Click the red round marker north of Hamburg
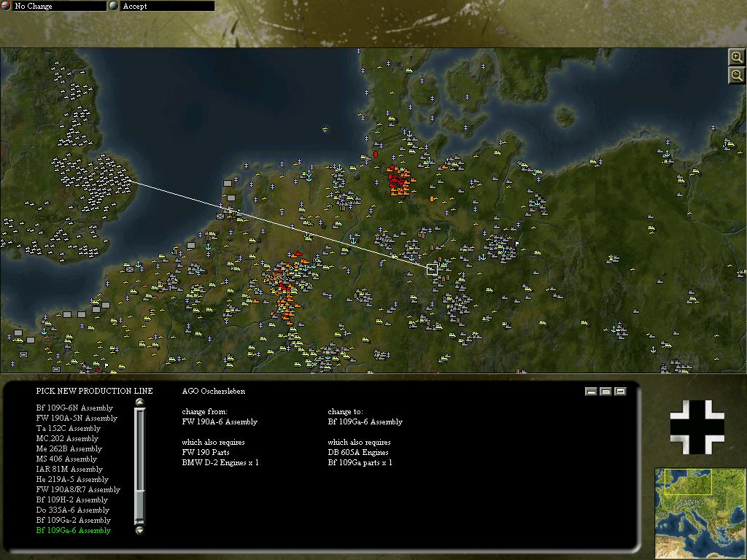747x560 pixels. (x=376, y=155)
